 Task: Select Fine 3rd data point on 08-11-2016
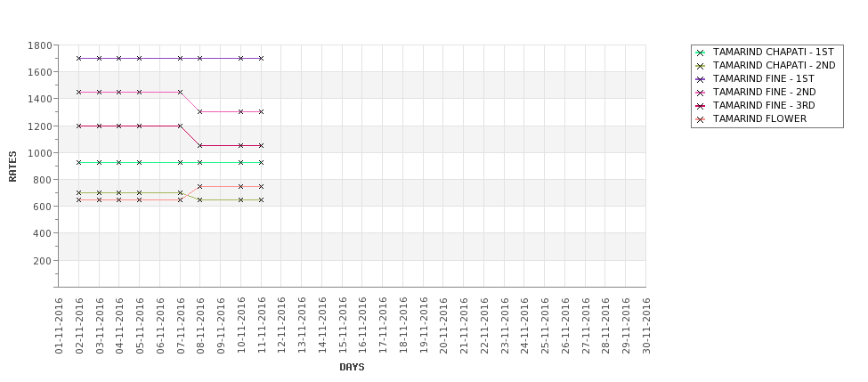coord(199,146)
